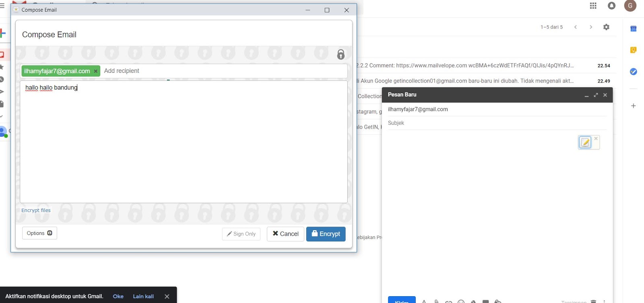Image resolution: width=644 pixels, height=303 pixels.
Task: Click the plus get add-ons icon
Action: click(x=633, y=106)
